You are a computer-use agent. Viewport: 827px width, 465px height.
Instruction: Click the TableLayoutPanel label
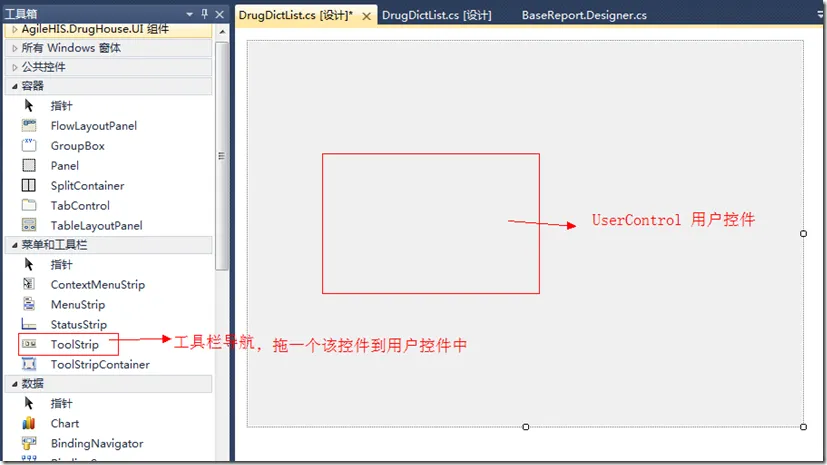(97, 225)
